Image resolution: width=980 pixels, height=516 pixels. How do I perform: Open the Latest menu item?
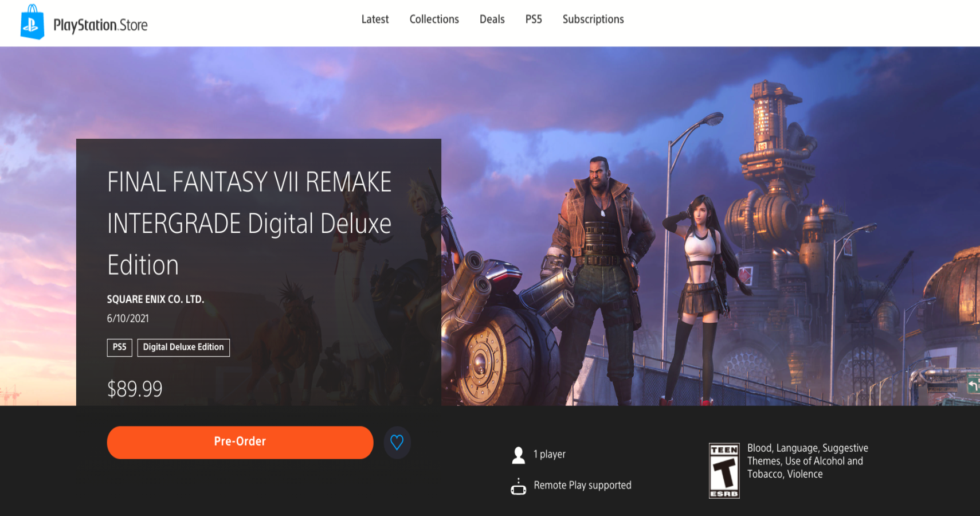375,19
